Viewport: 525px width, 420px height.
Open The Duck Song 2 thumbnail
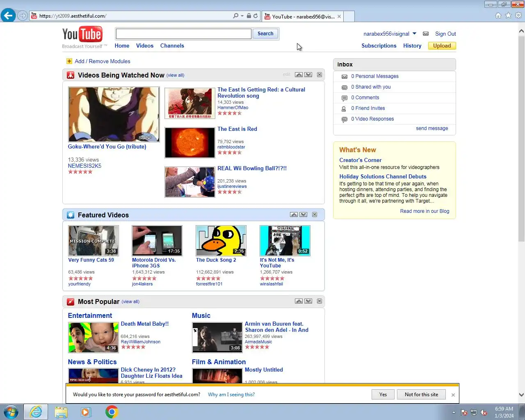221,241
